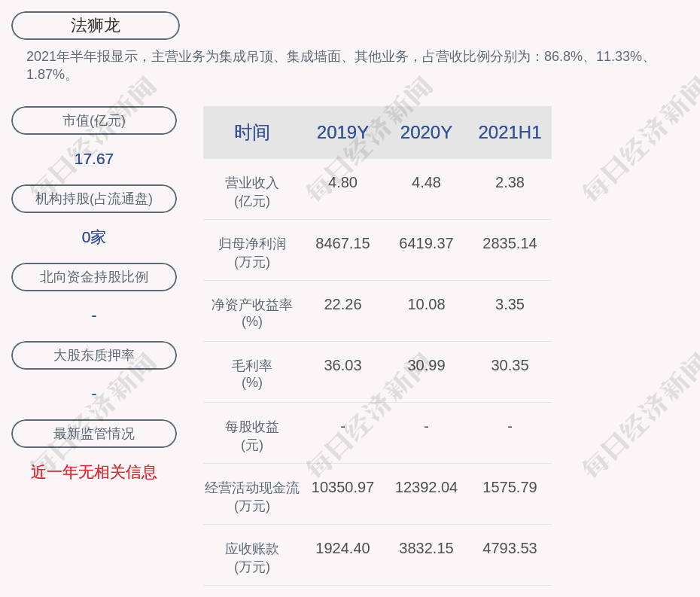Click the 机构持股(占流通盘) pill
Image resolution: width=700 pixels, height=597 pixels.
(94, 199)
